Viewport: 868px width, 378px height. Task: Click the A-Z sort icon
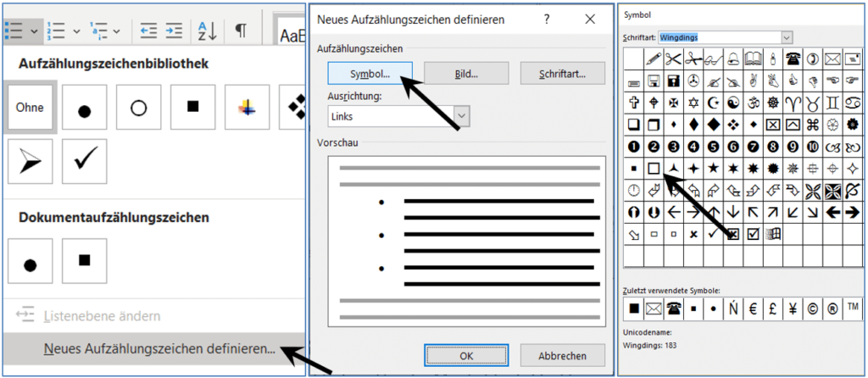coord(207,31)
